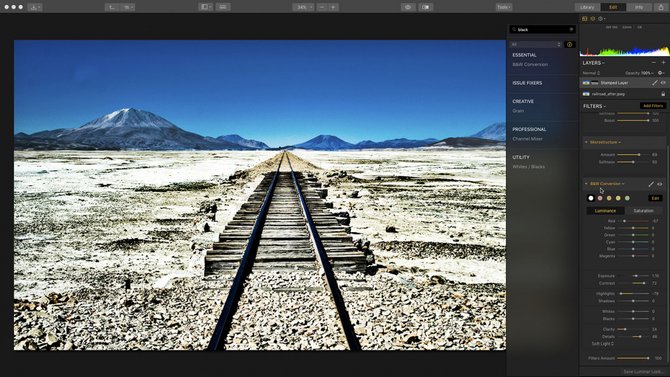Select the orange color filter circle

pyautogui.click(x=609, y=198)
